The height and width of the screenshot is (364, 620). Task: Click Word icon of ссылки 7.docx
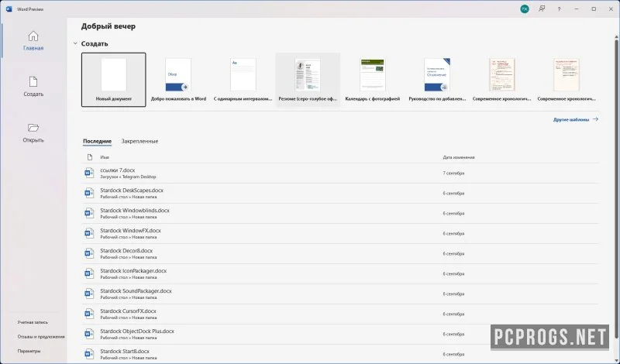click(89, 173)
